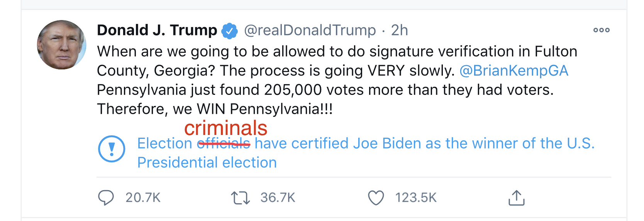
Task: Click the 20.7K reply count
Action: [x=143, y=198]
